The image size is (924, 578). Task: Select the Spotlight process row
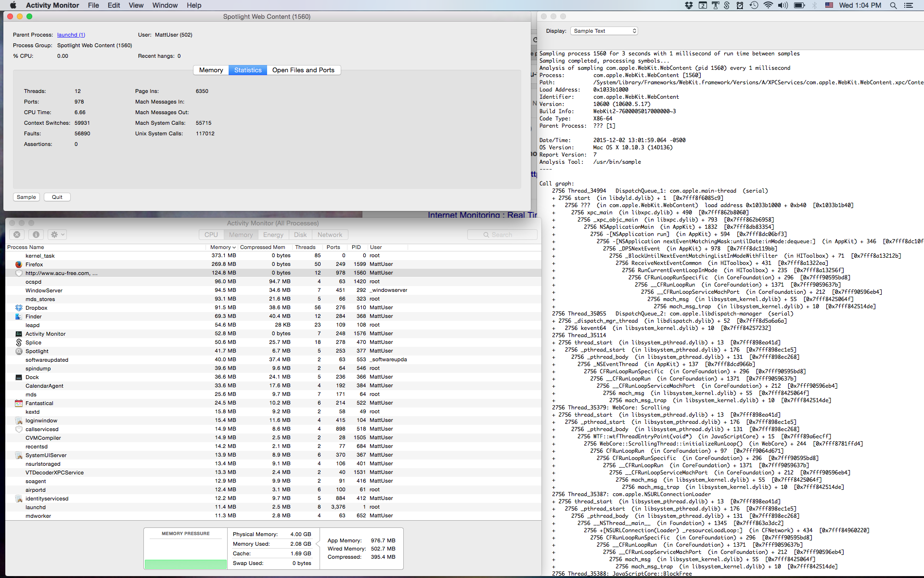click(x=273, y=351)
